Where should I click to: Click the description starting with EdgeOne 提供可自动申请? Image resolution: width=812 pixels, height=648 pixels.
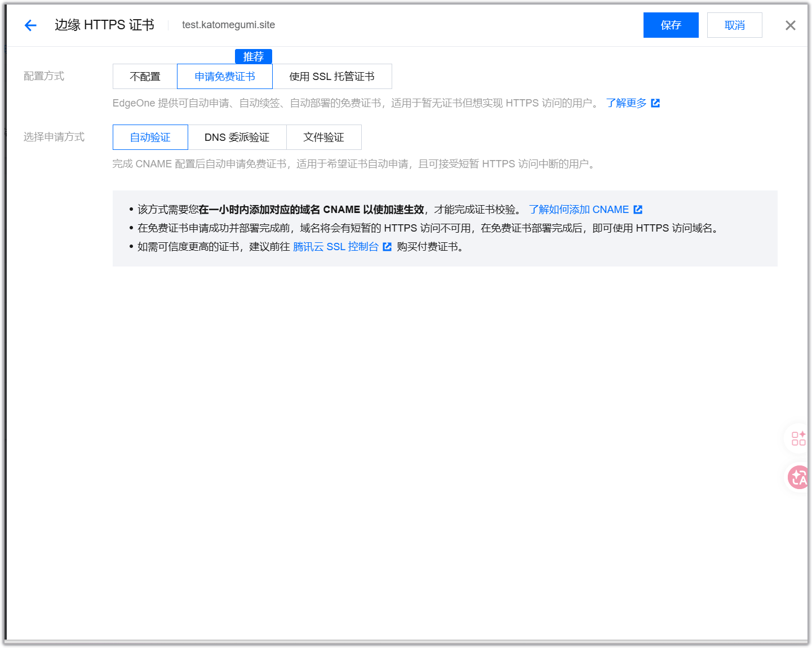tap(357, 103)
